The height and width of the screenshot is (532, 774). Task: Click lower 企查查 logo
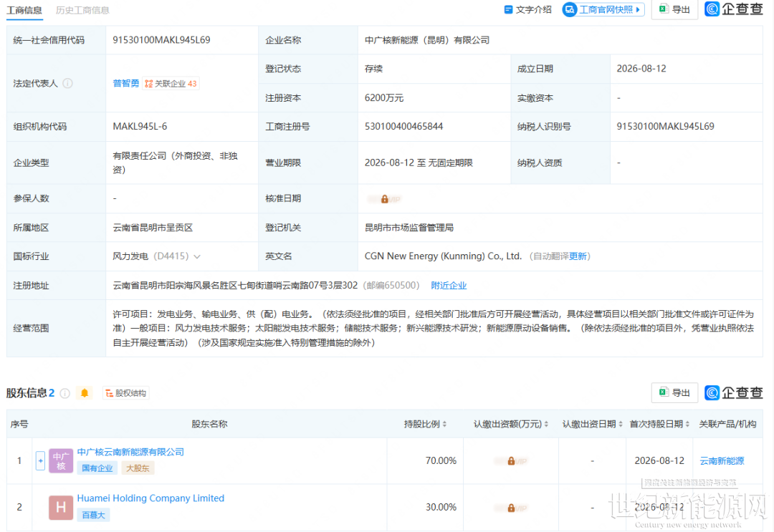734,392
